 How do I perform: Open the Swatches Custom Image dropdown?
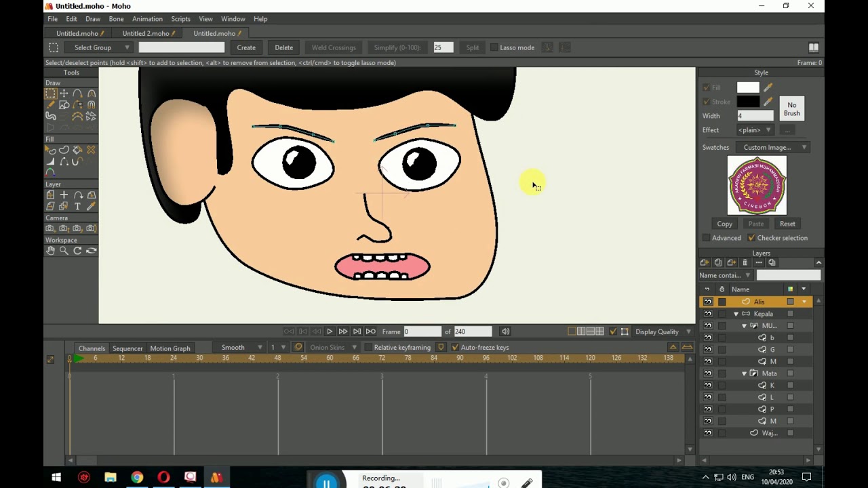click(772, 147)
